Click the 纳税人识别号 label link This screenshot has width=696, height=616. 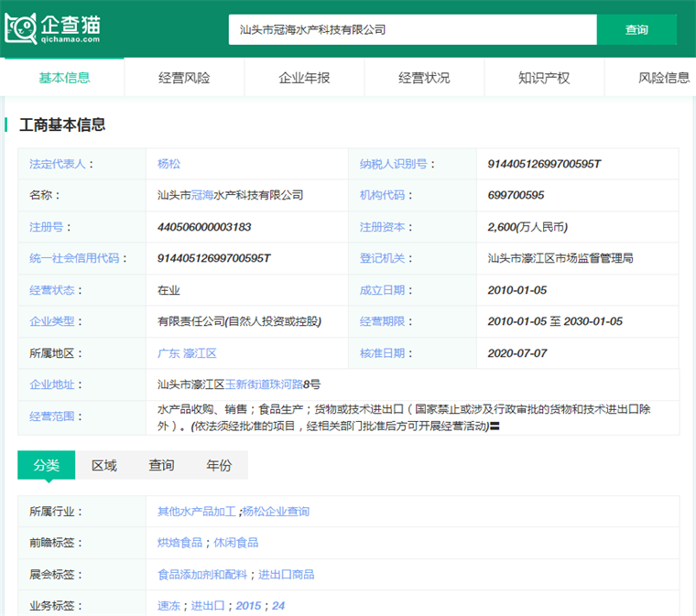coord(393,164)
